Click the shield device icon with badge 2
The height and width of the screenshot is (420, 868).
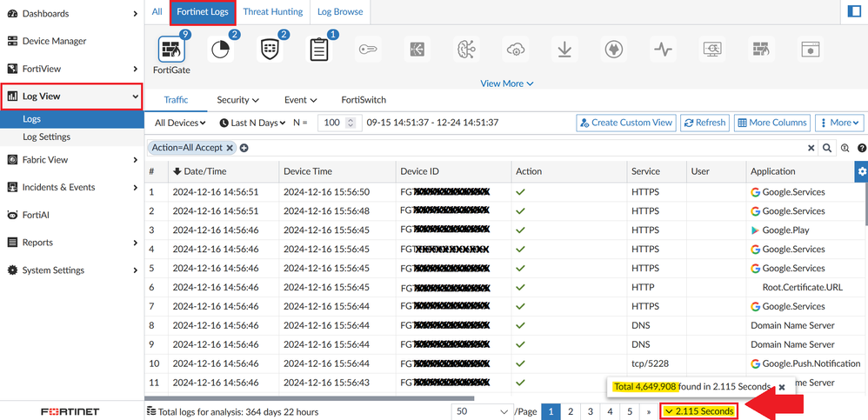coord(270,50)
